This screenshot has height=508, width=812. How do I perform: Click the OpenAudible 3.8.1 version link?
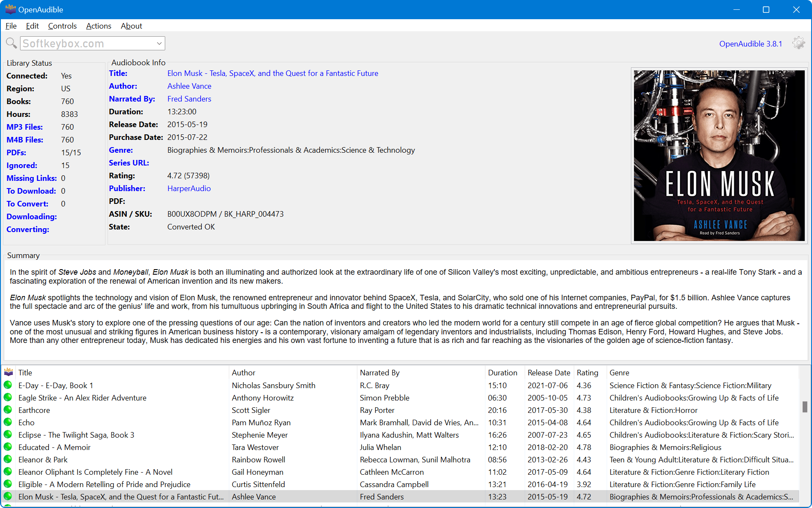[x=751, y=44]
